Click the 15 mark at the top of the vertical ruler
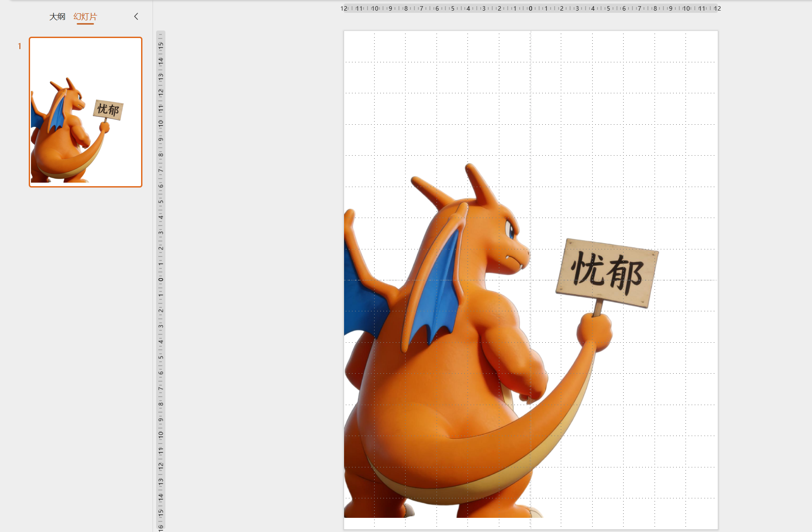Screen dimensions: 812x532 (161, 45)
